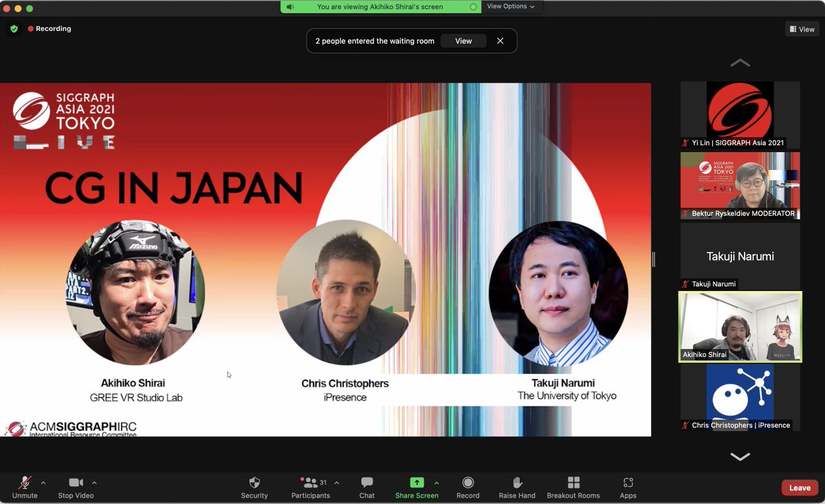Unmute the microphone

[x=25, y=487]
